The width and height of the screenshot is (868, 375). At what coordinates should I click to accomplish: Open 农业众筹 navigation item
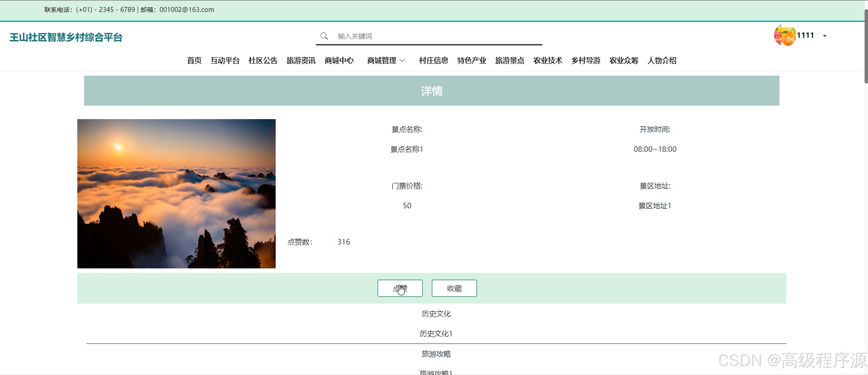point(624,61)
